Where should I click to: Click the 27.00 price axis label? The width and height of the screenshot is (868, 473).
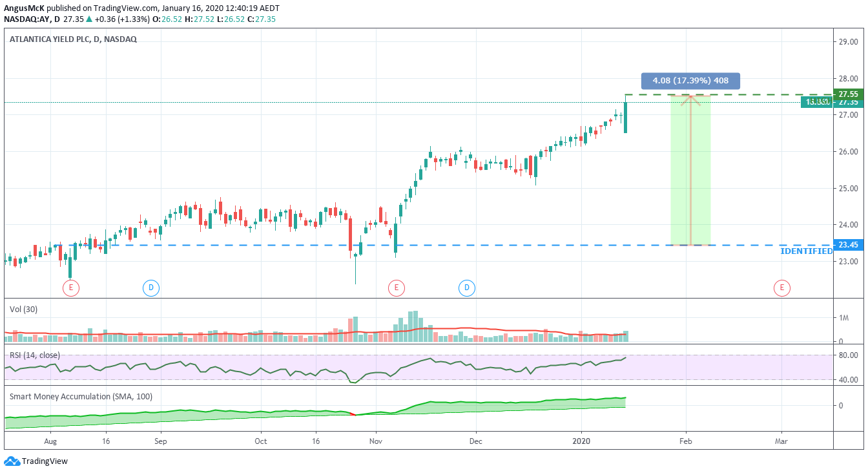[x=847, y=115]
